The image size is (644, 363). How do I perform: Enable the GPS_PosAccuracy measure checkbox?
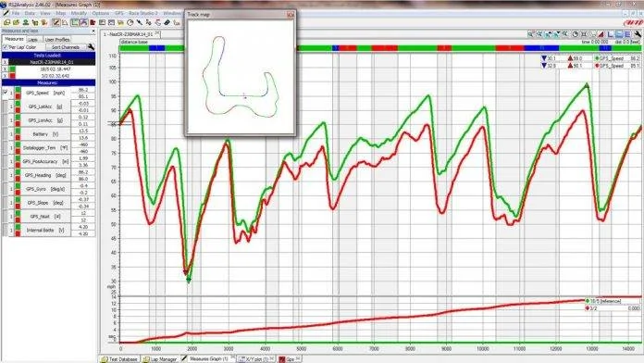point(5,161)
